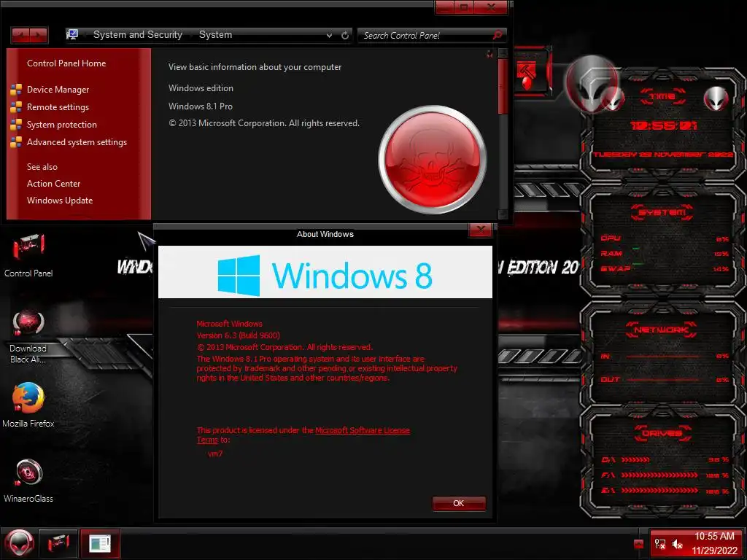Image resolution: width=747 pixels, height=560 pixels.
Task: Click the Version 6.3 (Build 9600) text
Action: click(x=239, y=335)
